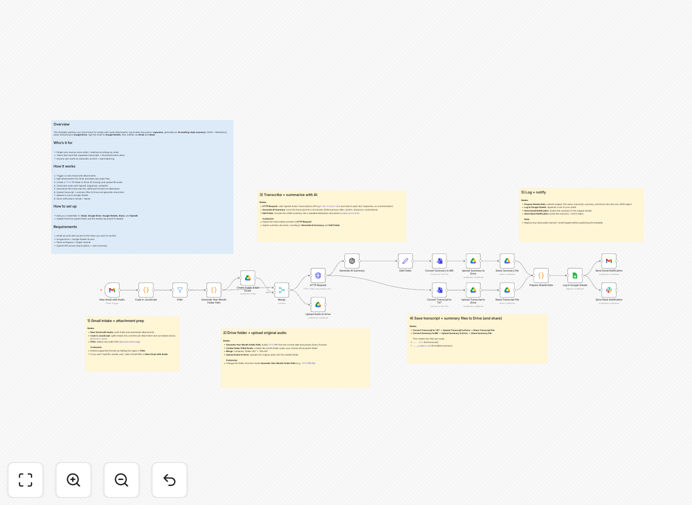Click the Drive folder + upload original audio note
This screenshot has height=505, width=692.
pyautogui.click(x=295, y=358)
